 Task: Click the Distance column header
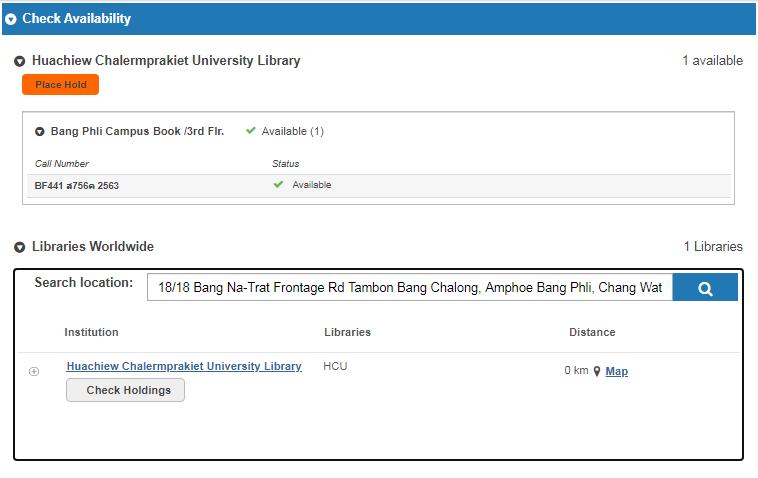tap(592, 332)
